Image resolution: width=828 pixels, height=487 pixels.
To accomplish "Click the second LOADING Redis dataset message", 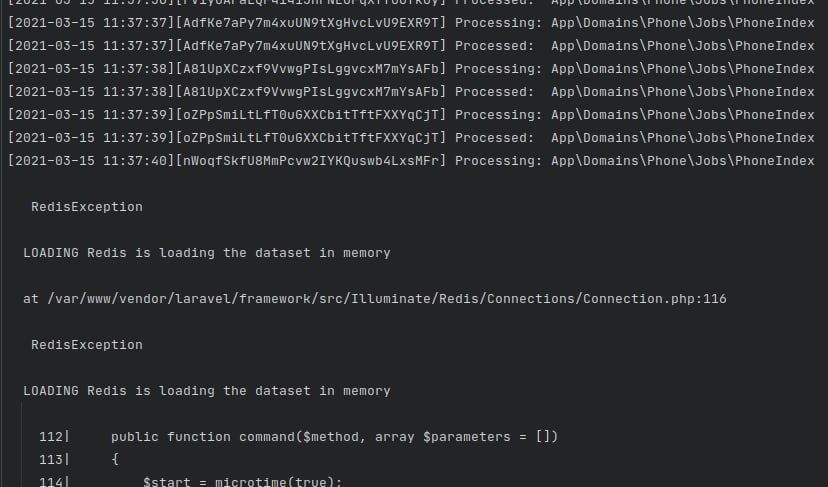I will [206, 390].
